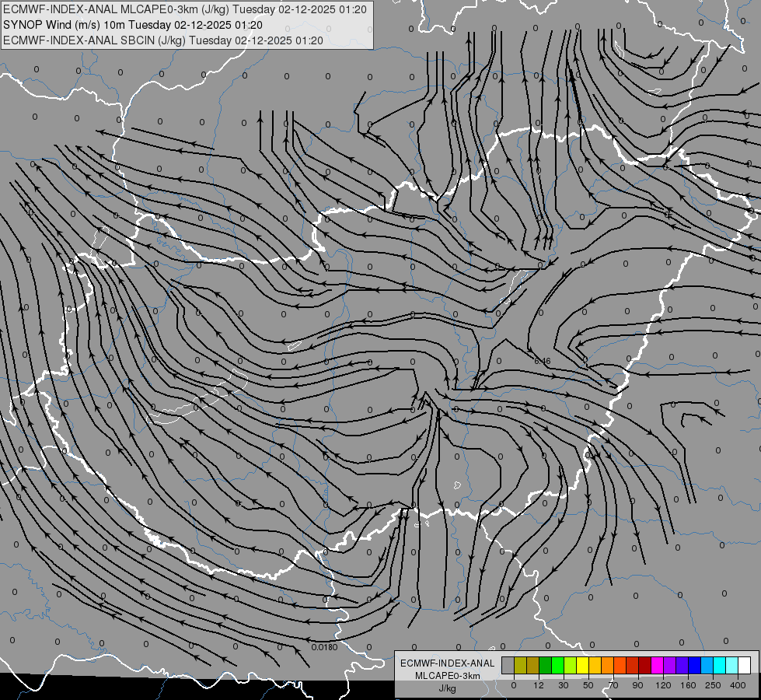The height and width of the screenshot is (700, 761).
Task: Click the indigo legend swatch
Action: pyautogui.click(x=682, y=666)
